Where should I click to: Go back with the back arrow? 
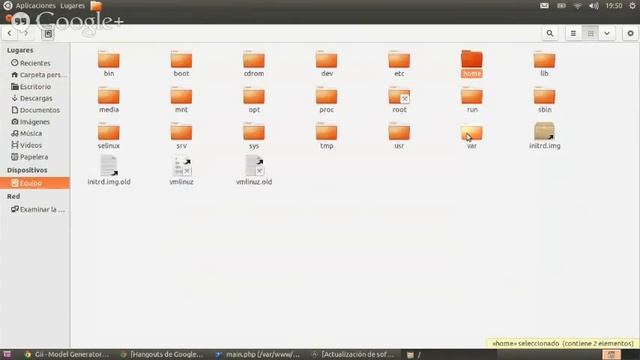click(9, 33)
